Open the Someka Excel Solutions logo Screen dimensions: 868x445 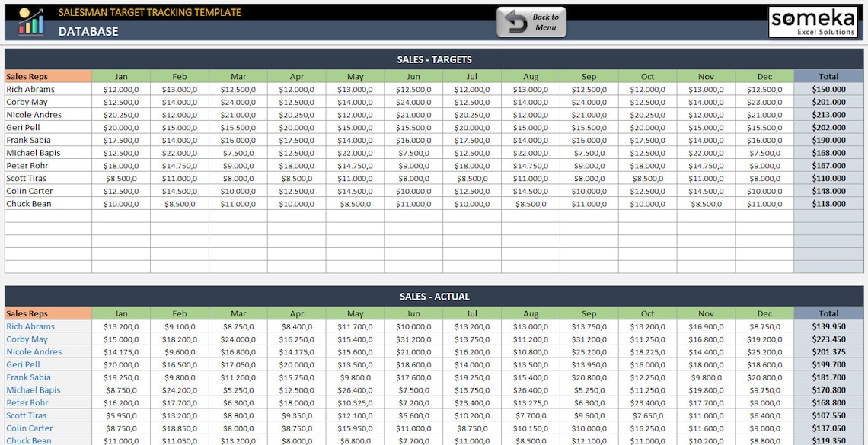click(x=815, y=21)
